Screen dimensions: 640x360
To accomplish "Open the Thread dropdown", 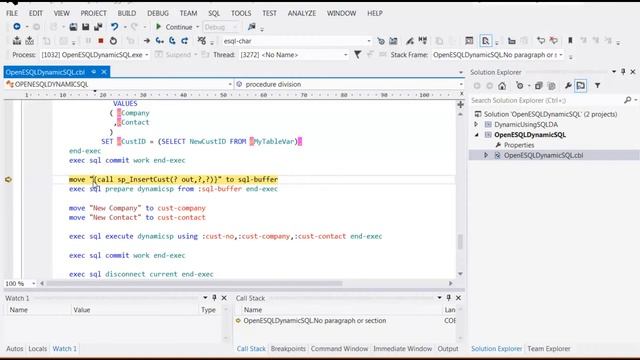I will coord(345,55).
